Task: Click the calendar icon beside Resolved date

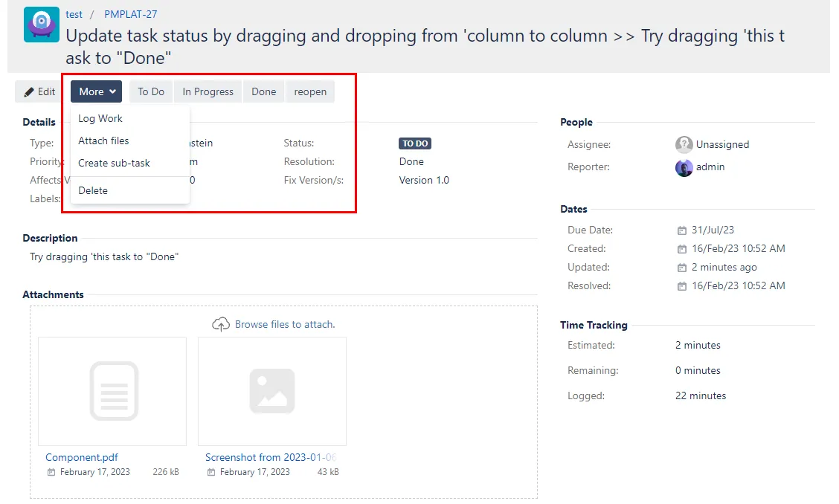Action: pyautogui.click(x=681, y=286)
